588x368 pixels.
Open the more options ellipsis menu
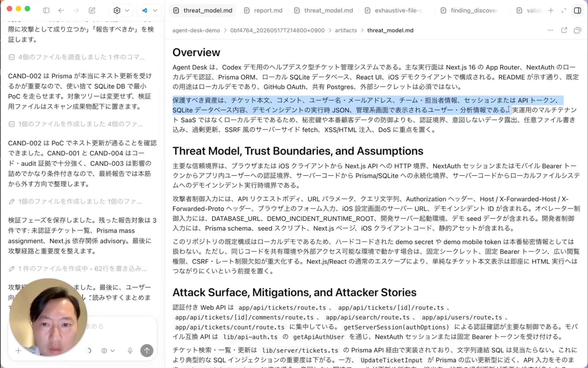pyautogui.click(x=550, y=30)
